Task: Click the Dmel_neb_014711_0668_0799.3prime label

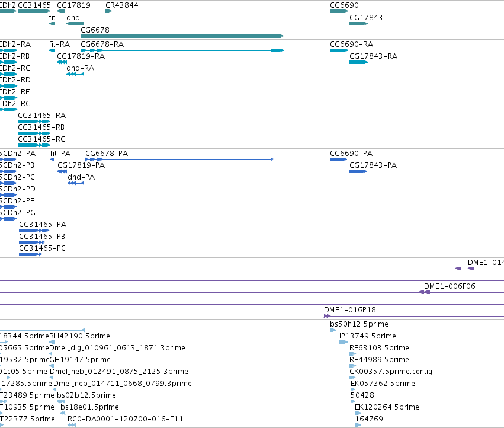Action: pos(123,384)
